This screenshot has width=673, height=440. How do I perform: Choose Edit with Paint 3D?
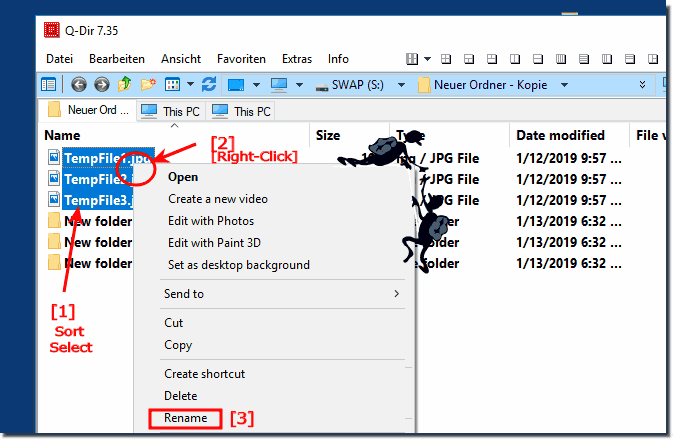(215, 243)
